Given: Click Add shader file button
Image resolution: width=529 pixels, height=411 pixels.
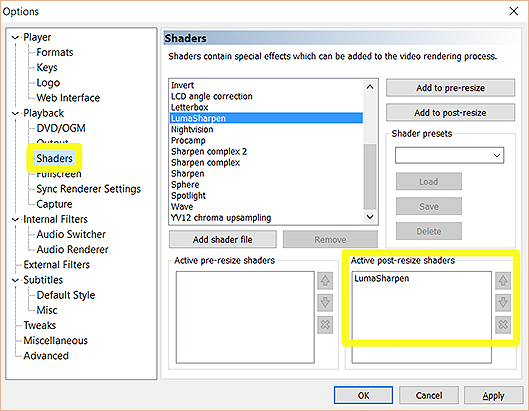Looking at the screenshot, I should click(223, 239).
